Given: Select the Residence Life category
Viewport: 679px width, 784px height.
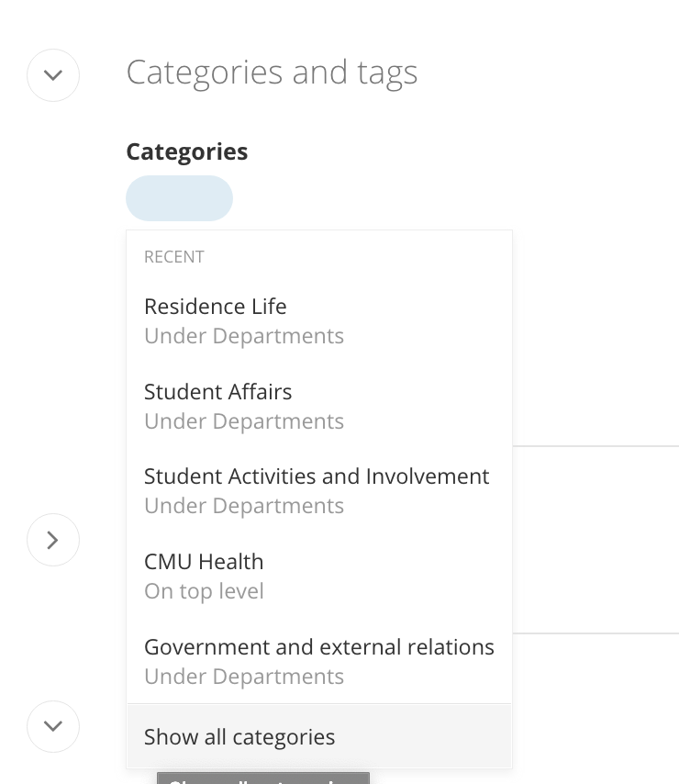Looking at the screenshot, I should pyautogui.click(x=216, y=307).
